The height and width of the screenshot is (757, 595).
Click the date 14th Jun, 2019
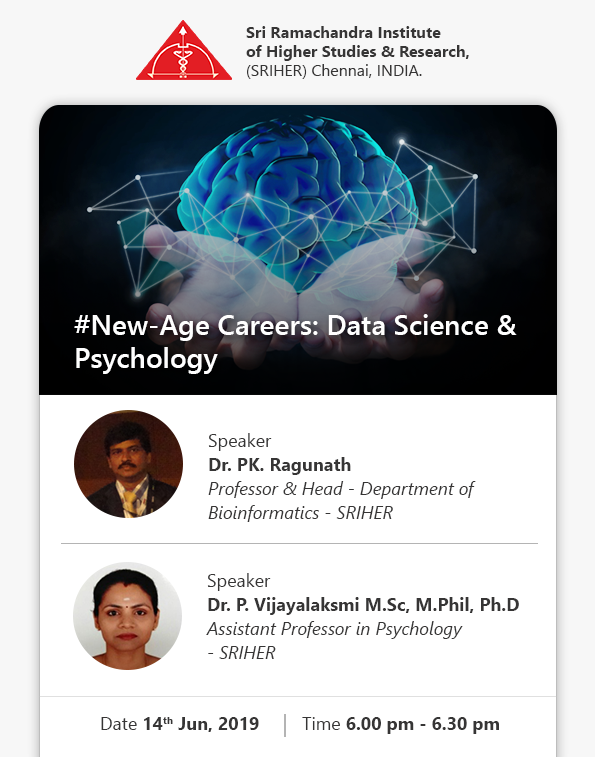click(201, 724)
